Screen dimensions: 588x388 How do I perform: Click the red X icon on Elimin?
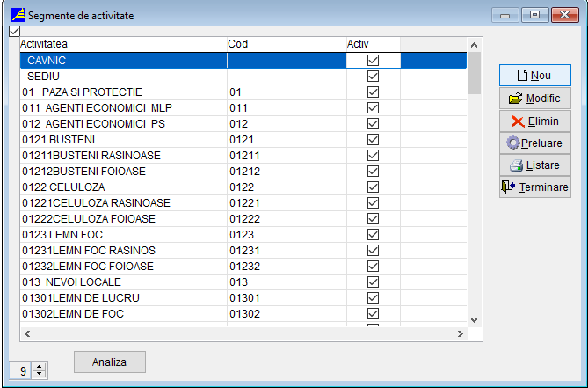[518, 121]
